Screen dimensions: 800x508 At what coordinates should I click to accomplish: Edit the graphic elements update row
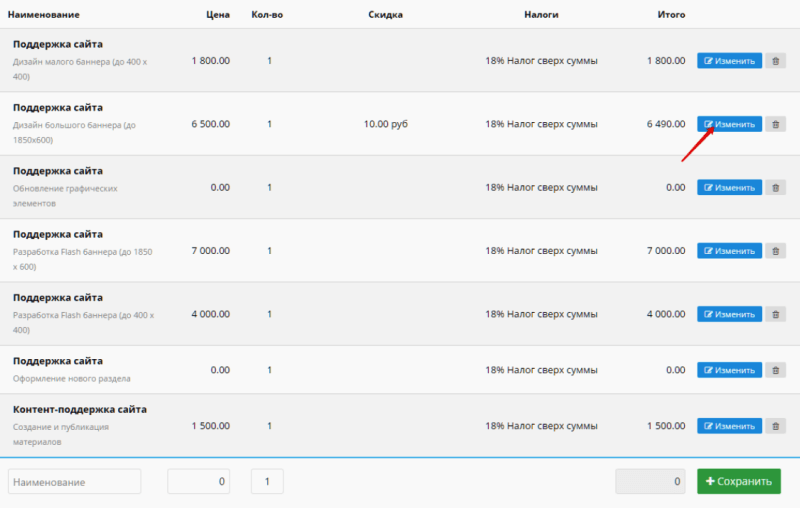[x=729, y=188]
